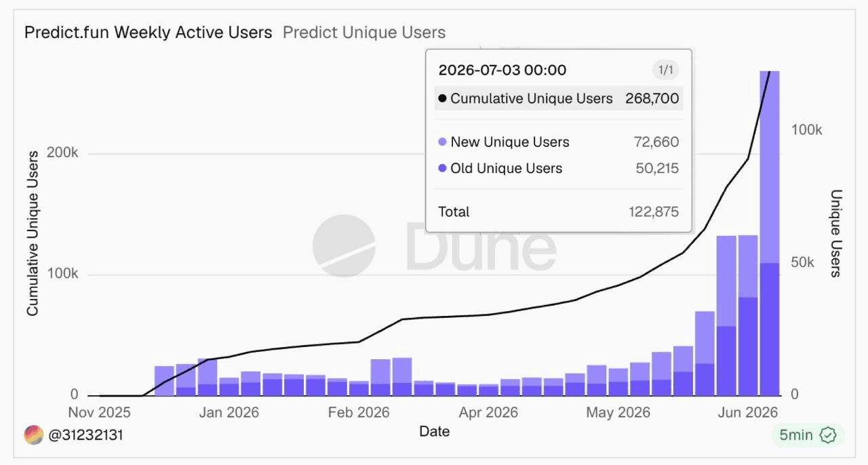The height and width of the screenshot is (465, 868).
Task: Click the 5min refresh status badge
Action: coord(808,435)
